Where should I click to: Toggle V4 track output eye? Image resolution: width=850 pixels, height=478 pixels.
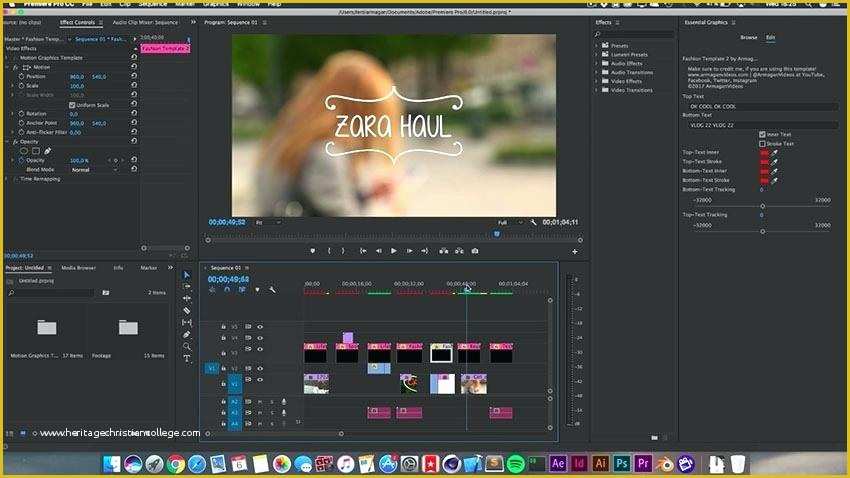tap(260, 338)
